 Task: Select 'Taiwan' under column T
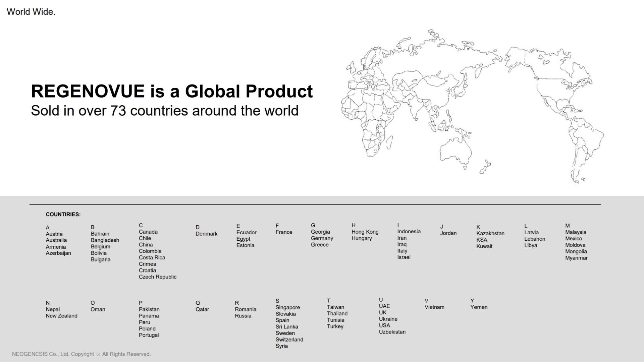pyautogui.click(x=336, y=307)
